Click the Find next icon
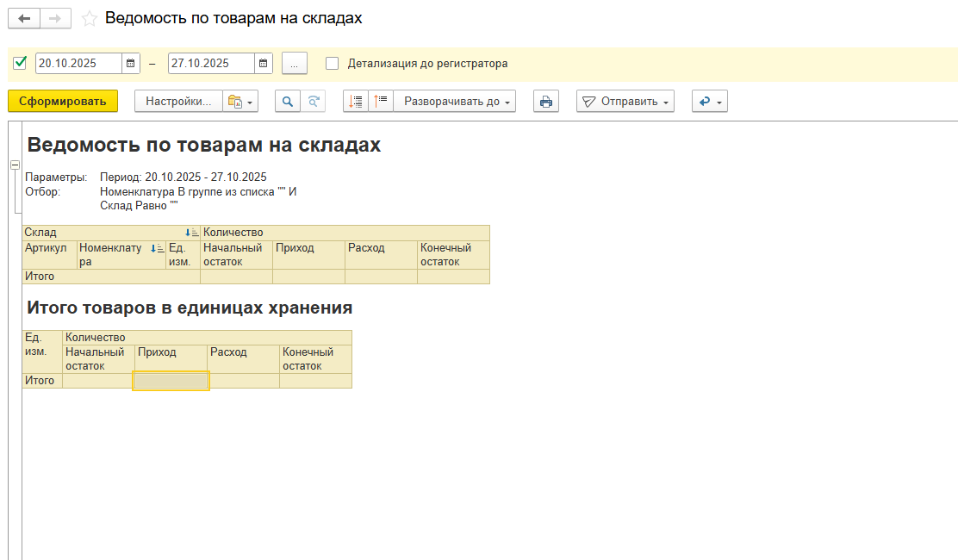The image size is (958, 560). tap(314, 102)
